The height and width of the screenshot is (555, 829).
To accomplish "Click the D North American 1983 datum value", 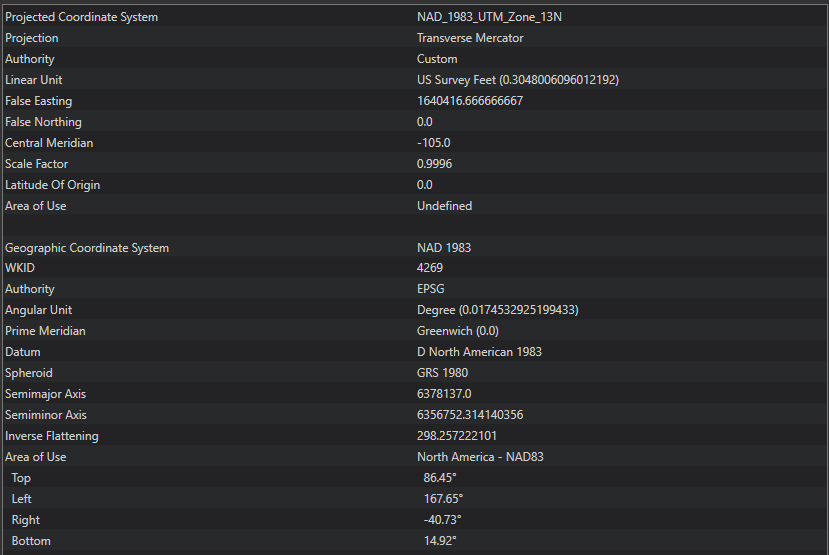I will tap(479, 352).
